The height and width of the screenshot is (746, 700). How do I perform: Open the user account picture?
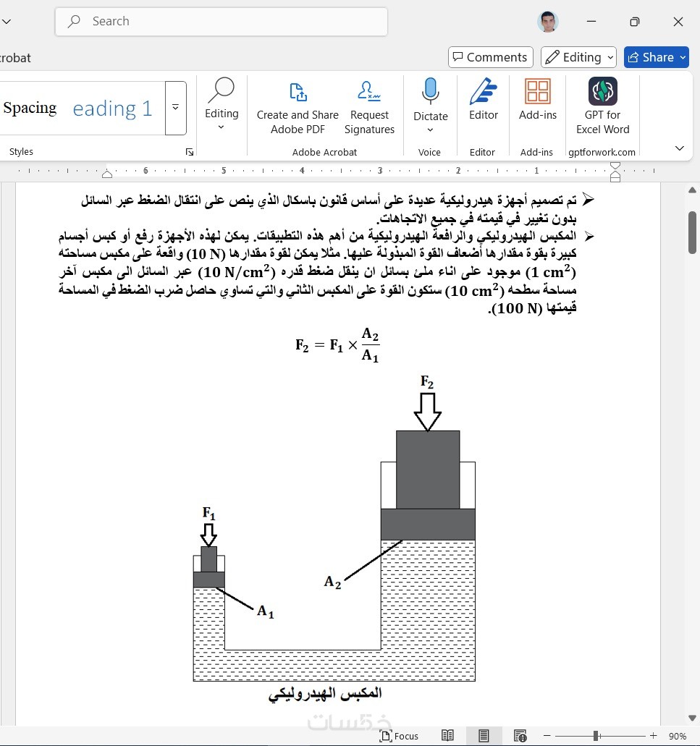click(x=548, y=22)
